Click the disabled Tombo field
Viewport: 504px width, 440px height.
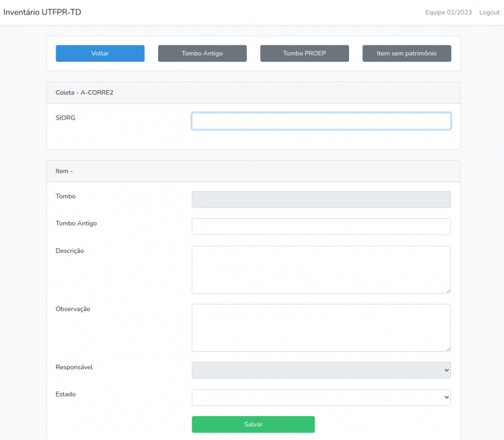tap(321, 199)
